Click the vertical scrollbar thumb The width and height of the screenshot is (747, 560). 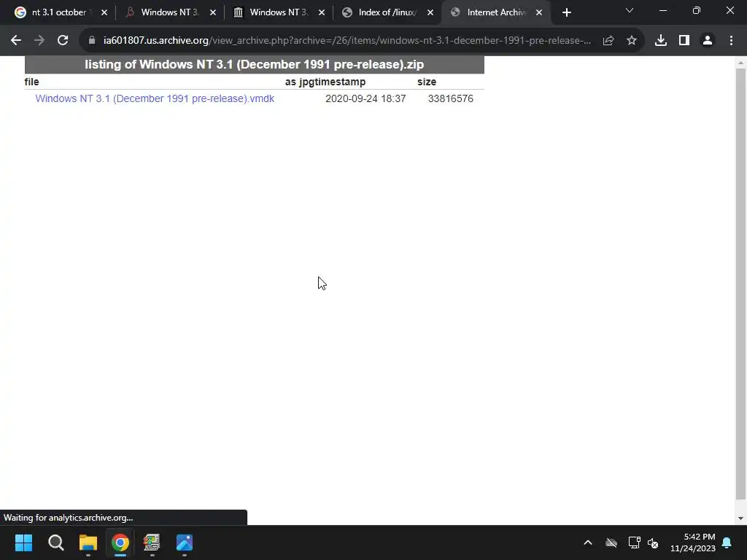pos(741,284)
